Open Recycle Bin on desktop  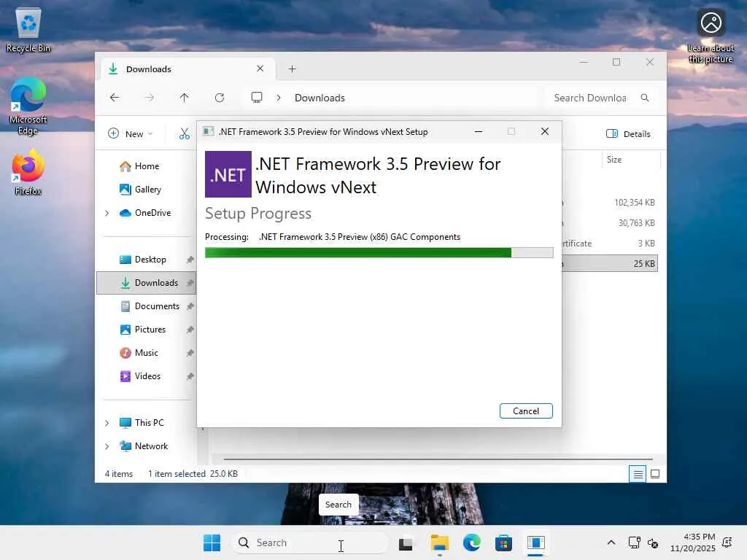[28, 29]
